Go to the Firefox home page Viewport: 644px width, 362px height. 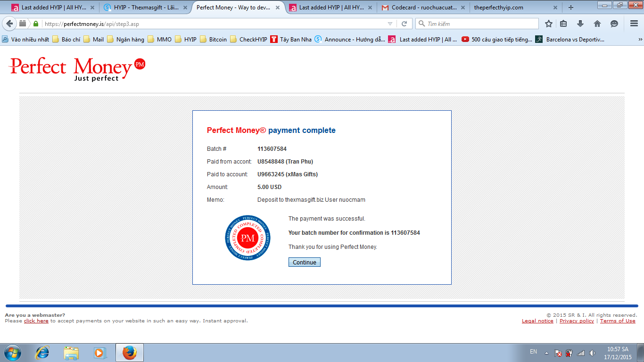597,24
